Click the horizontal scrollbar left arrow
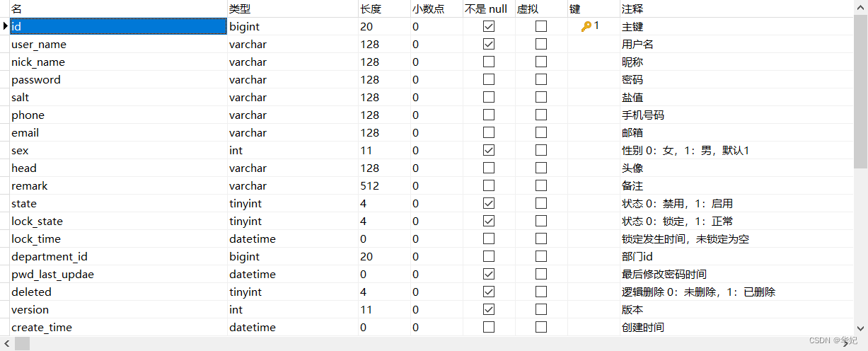The height and width of the screenshot is (351, 868). [6, 343]
